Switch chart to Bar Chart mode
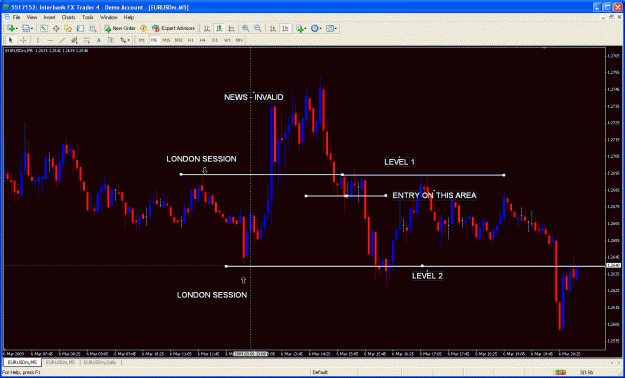625x378 pixels. coord(207,28)
